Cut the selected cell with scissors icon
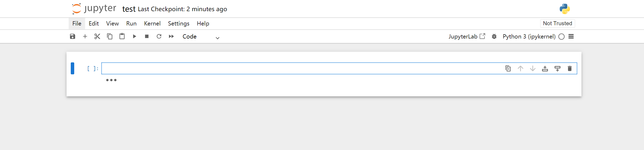This screenshot has width=644, height=150. [97, 36]
